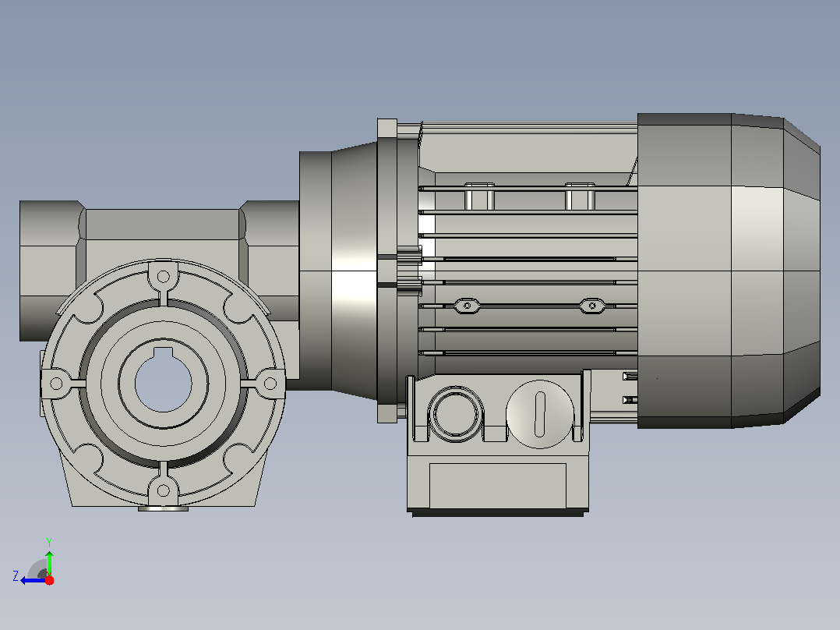The height and width of the screenshot is (630, 840).
Task: Select the round slotted plug on the terminal box
Action: [x=539, y=414]
